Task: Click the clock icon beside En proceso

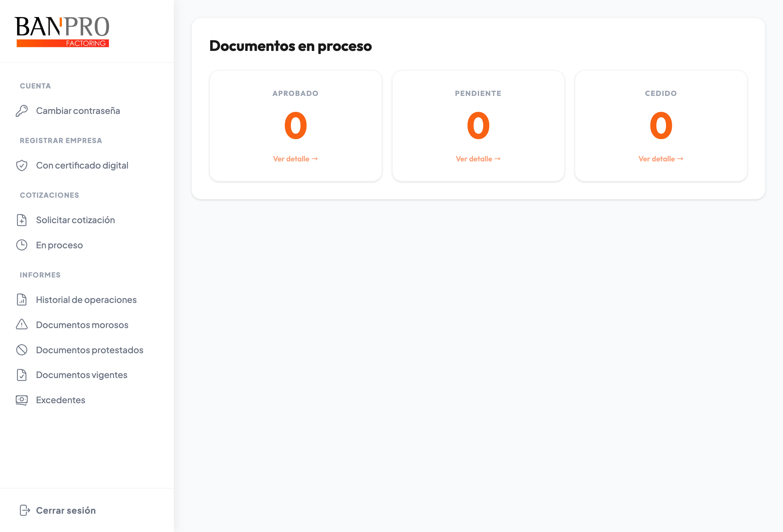Action: pyautogui.click(x=22, y=245)
